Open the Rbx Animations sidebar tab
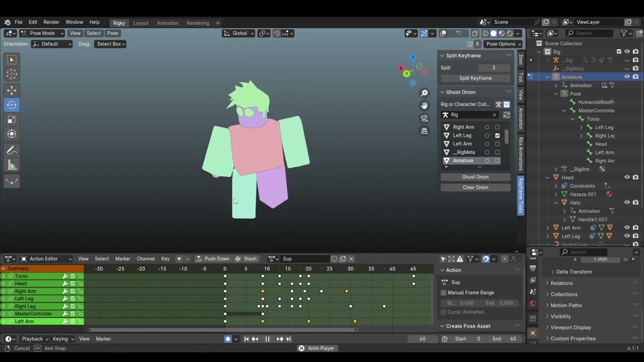644x362 pixels. (521, 154)
